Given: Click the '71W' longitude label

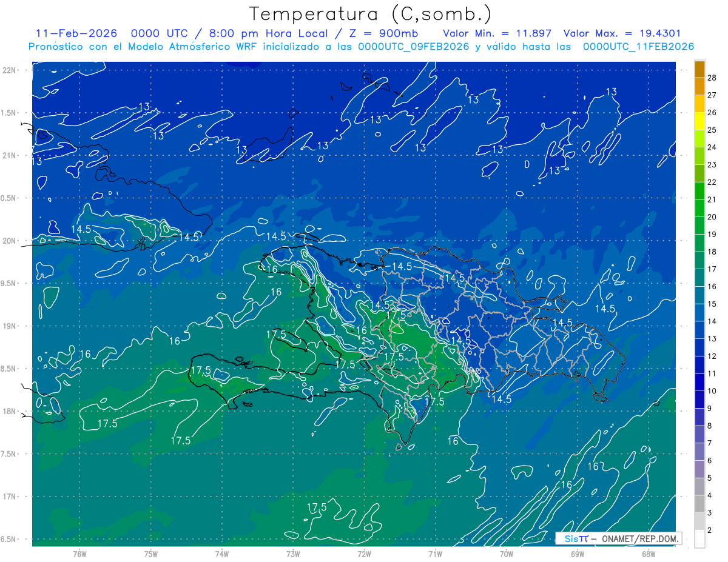Looking at the screenshot, I should 435,554.
